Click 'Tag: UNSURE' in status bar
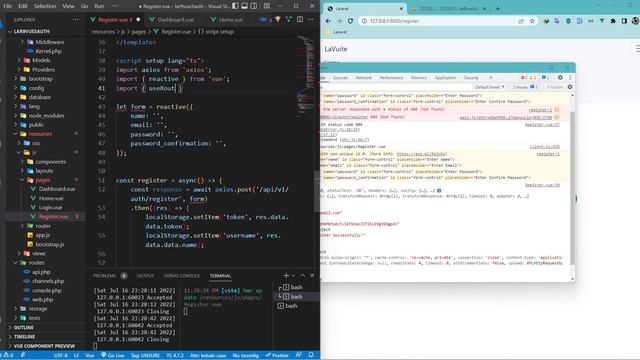640x360 pixels. point(145,356)
